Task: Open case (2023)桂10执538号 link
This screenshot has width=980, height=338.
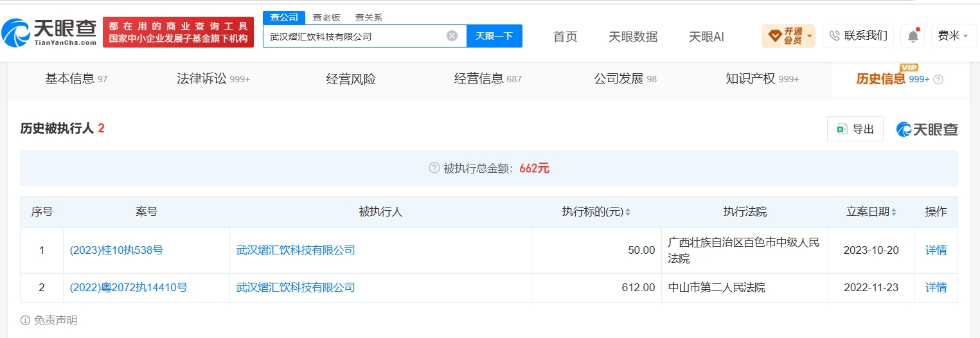Action: pos(116,250)
